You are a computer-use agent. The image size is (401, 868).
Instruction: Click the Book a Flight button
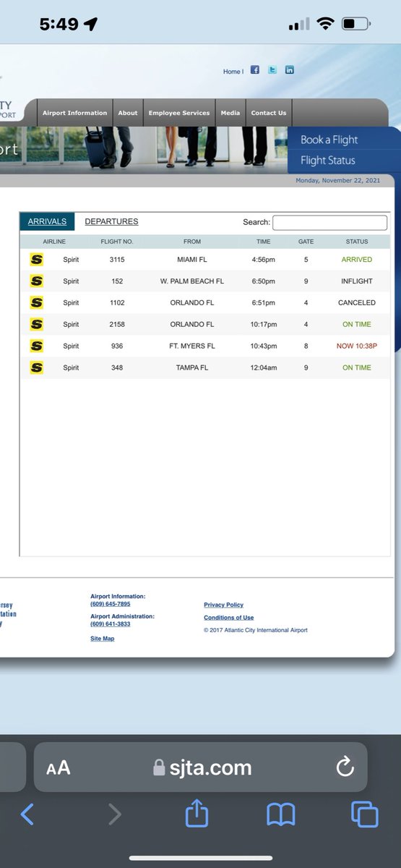pyautogui.click(x=329, y=140)
